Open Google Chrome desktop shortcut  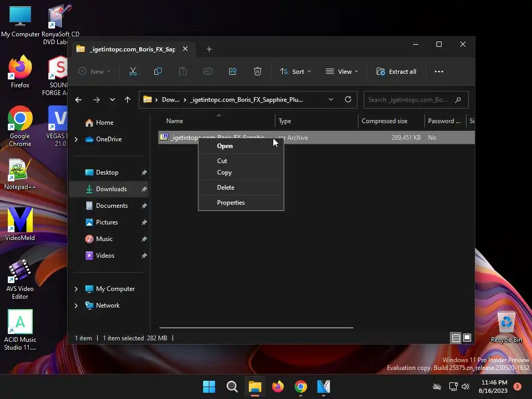point(20,126)
